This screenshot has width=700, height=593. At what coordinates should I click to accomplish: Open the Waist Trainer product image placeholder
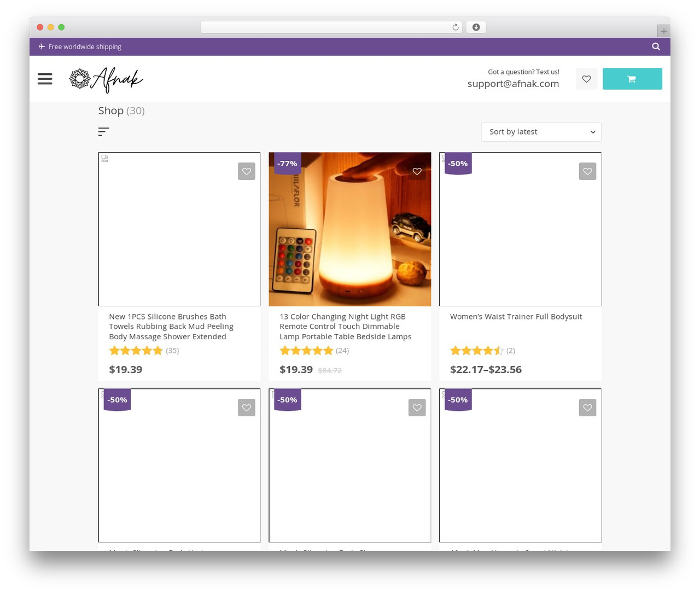tap(521, 229)
